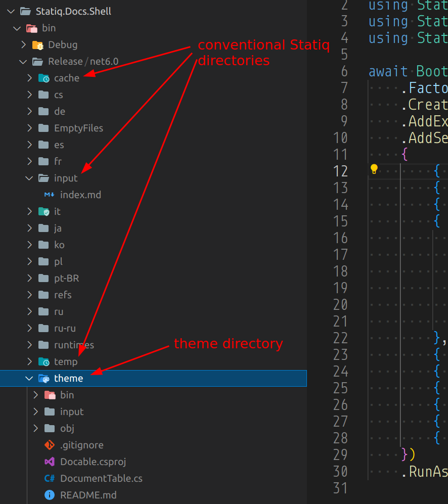
Task: Collapse the Statiq.Docs.Shell root folder
Action: pyautogui.click(x=11, y=12)
